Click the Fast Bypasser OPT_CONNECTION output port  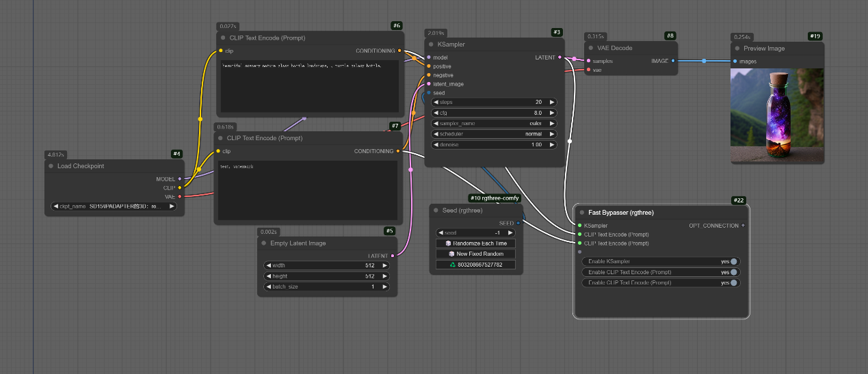[x=743, y=226]
